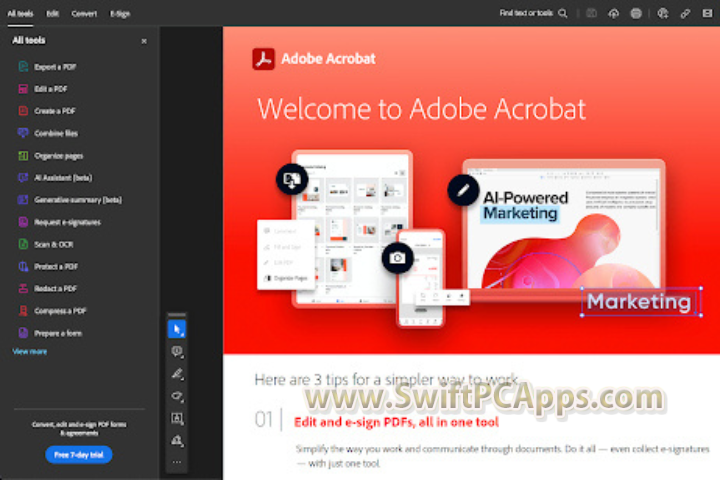720x480 pixels.
Task: Click the email icon in top bar
Action: 707,13
